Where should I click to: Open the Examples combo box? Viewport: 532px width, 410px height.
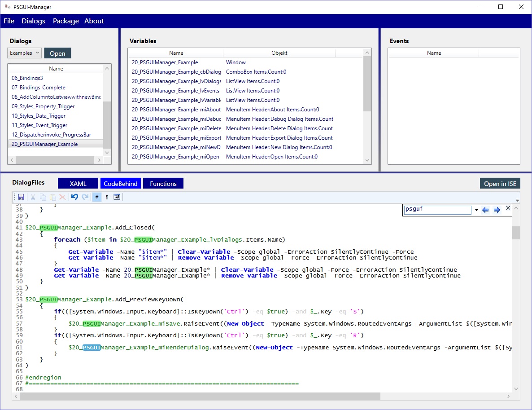[24, 53]
